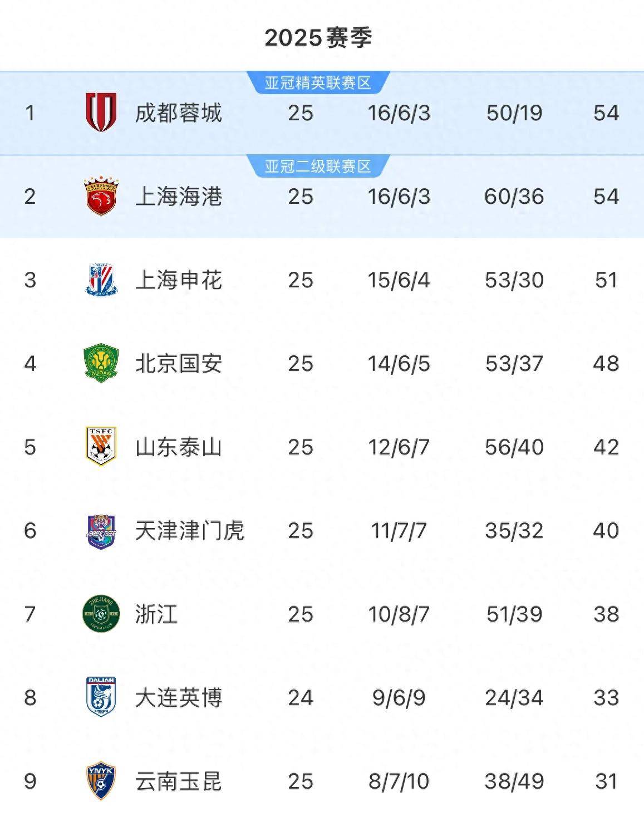The image size is (644, 836).
Task: Click the Chengdu Rongcheng club crest
Action: (x=101, y=113)
